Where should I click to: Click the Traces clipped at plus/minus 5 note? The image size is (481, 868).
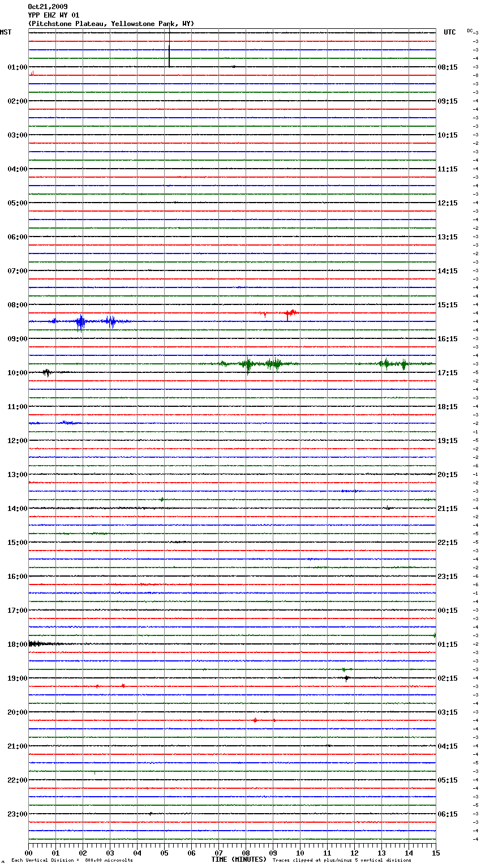pos(342,860)
